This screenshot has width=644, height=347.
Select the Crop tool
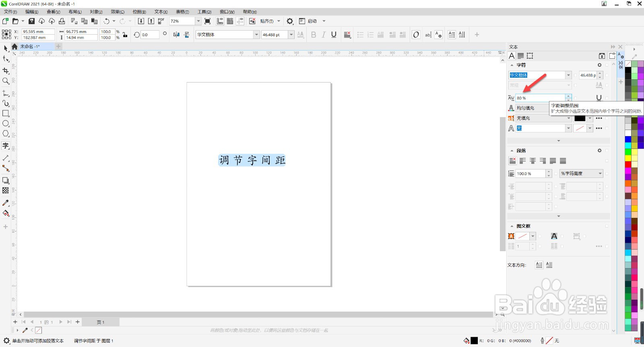6,70
